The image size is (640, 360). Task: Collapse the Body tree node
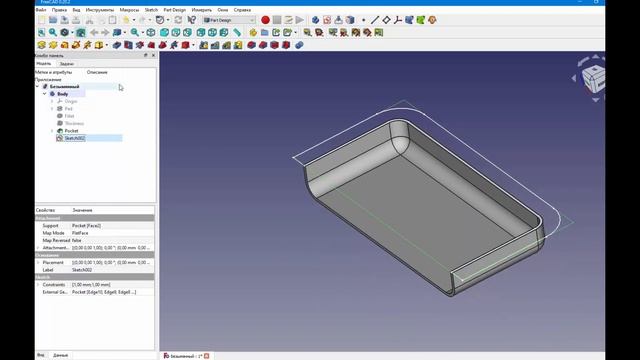[x=45, y=94]
